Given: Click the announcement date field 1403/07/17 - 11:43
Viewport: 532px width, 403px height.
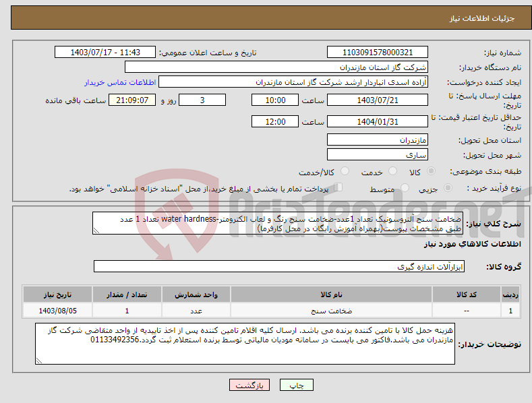Looking at the screenshot, I should point(105,53).
